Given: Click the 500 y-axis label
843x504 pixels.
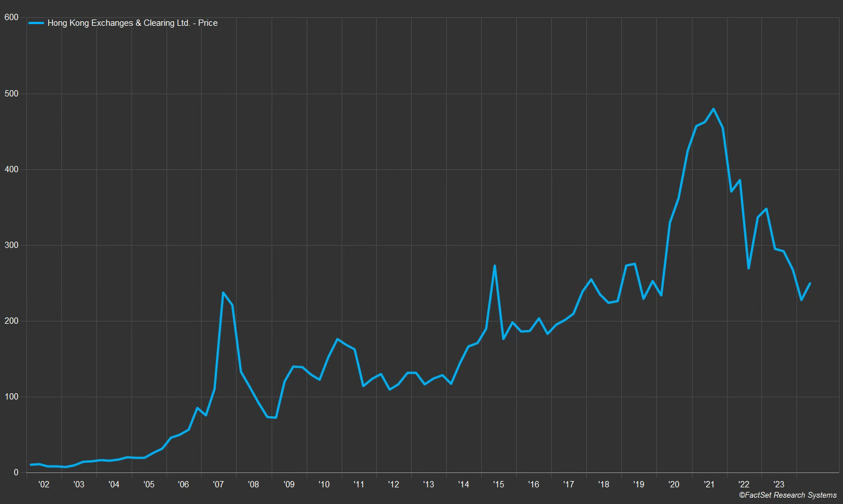Looking at the screenshot, I should click(x=11, y=94).
